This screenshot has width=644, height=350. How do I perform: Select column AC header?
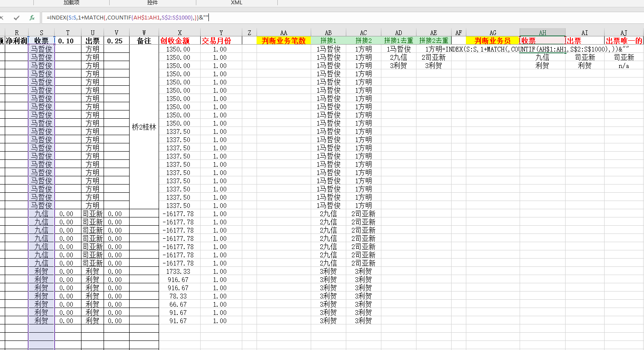tap(364, 32)
